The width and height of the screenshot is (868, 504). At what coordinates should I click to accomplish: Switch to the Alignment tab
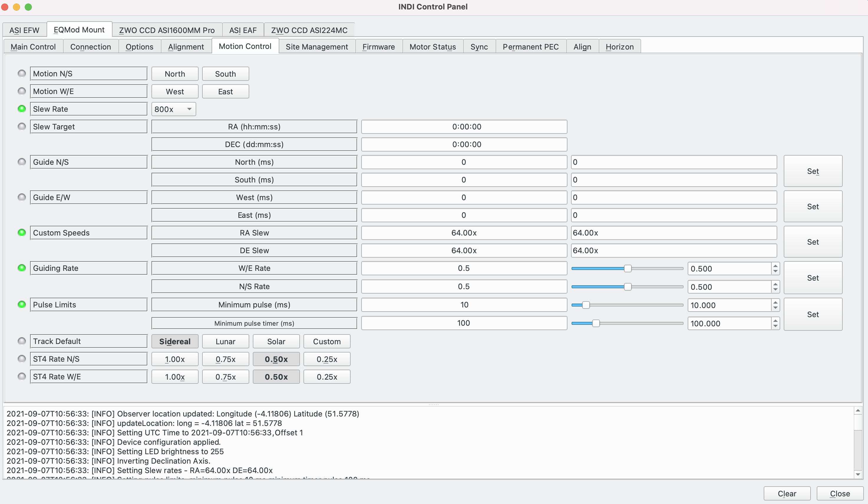tap(185, 46)
